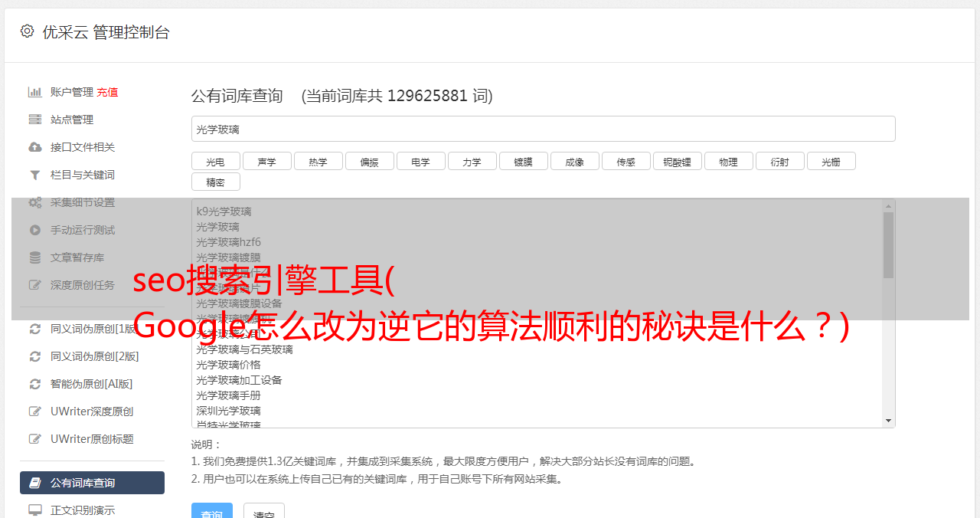This screenshot has height=518, width=980.
Task: Click the blue 查询 query button
Action: coord(212,512)
